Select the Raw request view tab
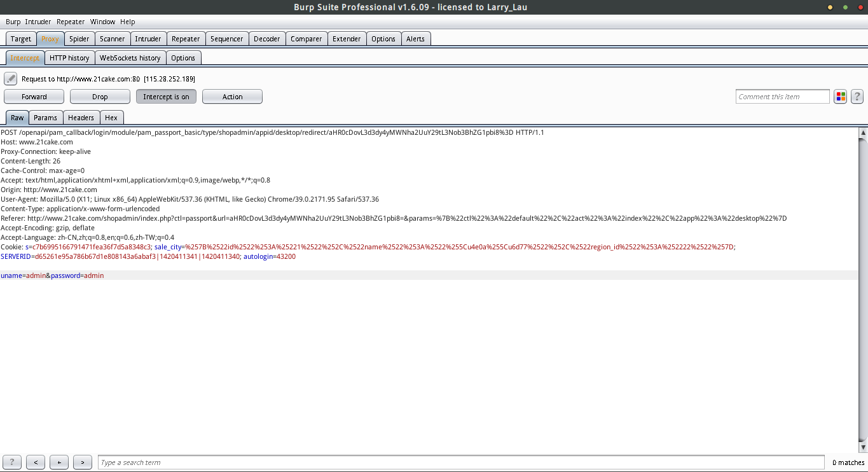This screenshot has width=868, height=472. tap(17, 118)
